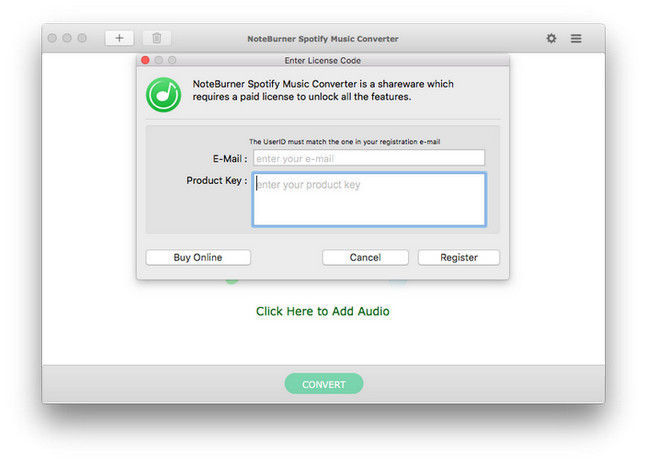Focus the Product Key text area
This screenshot has width=647, height=464.
pyautogui.click(x=369, y=200)
